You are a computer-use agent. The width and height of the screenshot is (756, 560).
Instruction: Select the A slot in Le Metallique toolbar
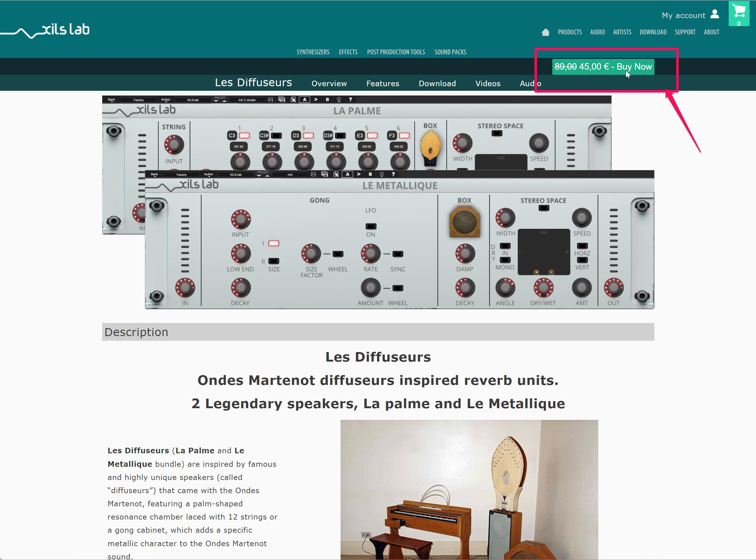point(348,174)
